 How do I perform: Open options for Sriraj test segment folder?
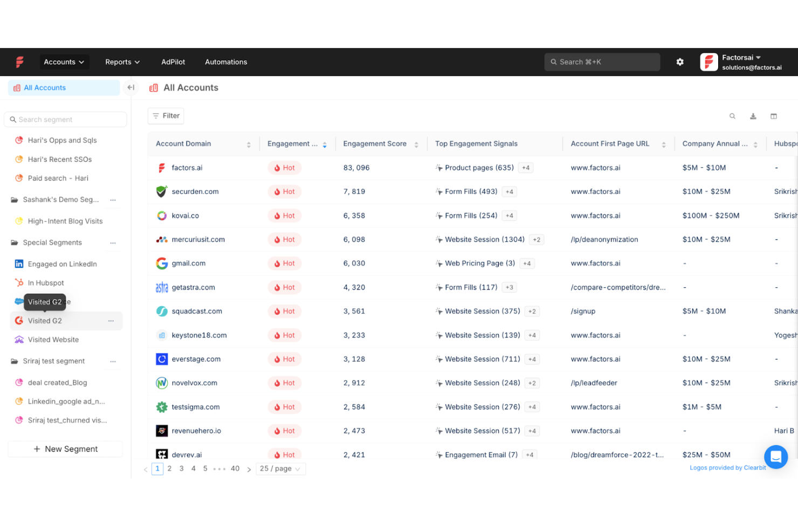[x=113, y=362]
